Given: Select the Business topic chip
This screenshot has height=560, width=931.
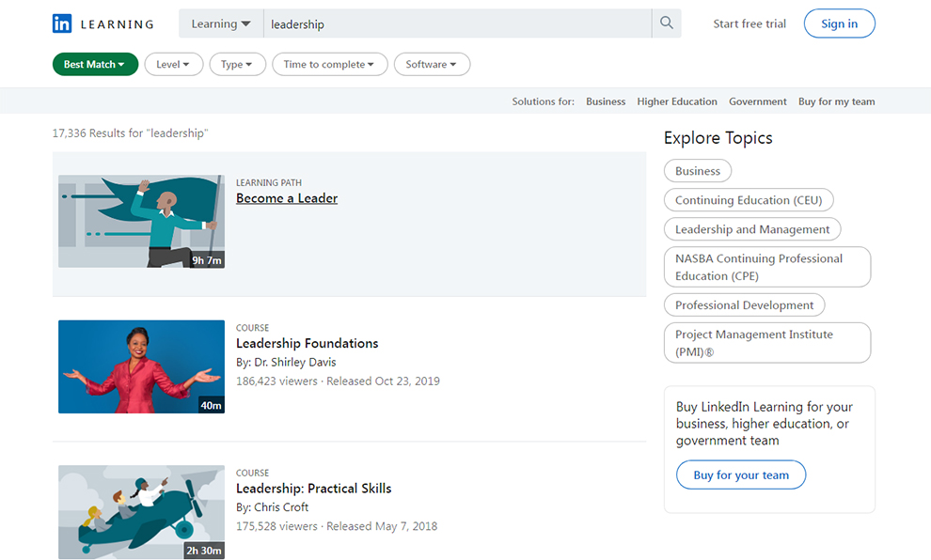Looking at the screenshot, I should [x=698, y=171].
